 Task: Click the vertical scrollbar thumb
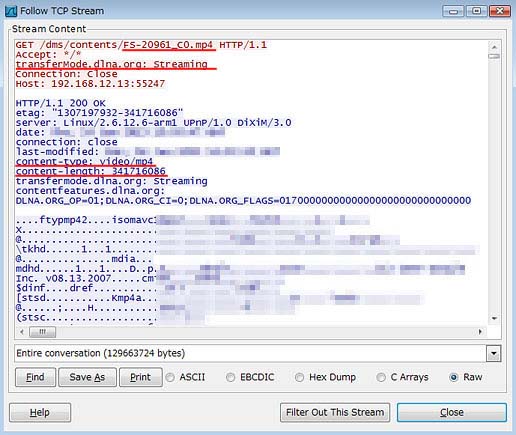click(x=494, y=56)
